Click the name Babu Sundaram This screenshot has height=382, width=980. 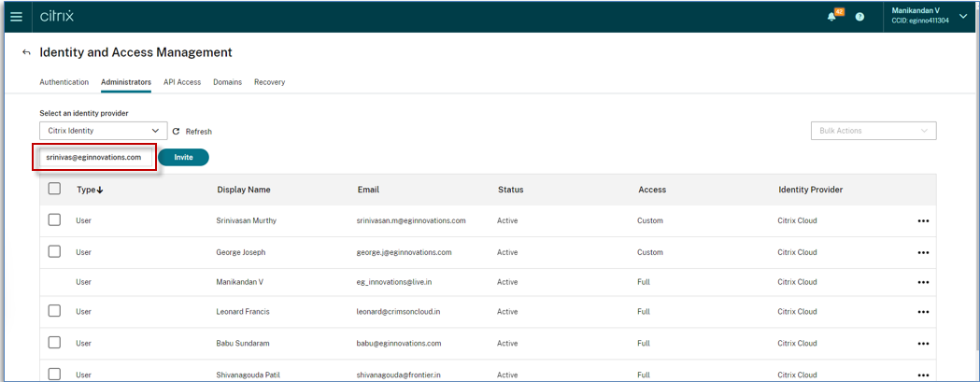click(243, 343)
